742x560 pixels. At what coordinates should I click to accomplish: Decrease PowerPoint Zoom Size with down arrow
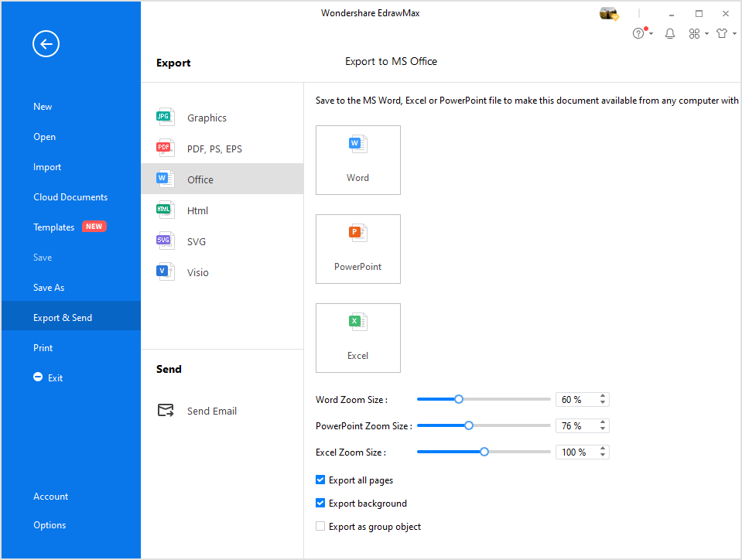point(603,429)
